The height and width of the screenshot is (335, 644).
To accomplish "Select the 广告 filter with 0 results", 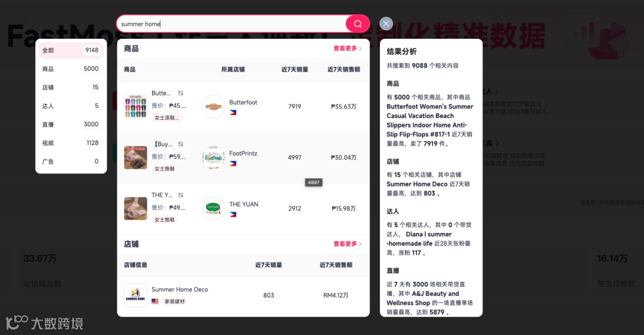I will point(70,162).
